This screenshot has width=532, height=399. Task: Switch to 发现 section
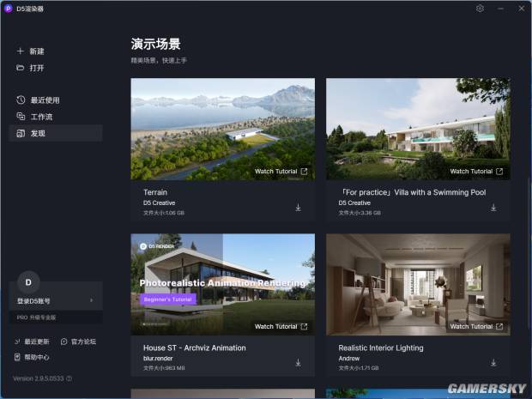pos(57,133)
